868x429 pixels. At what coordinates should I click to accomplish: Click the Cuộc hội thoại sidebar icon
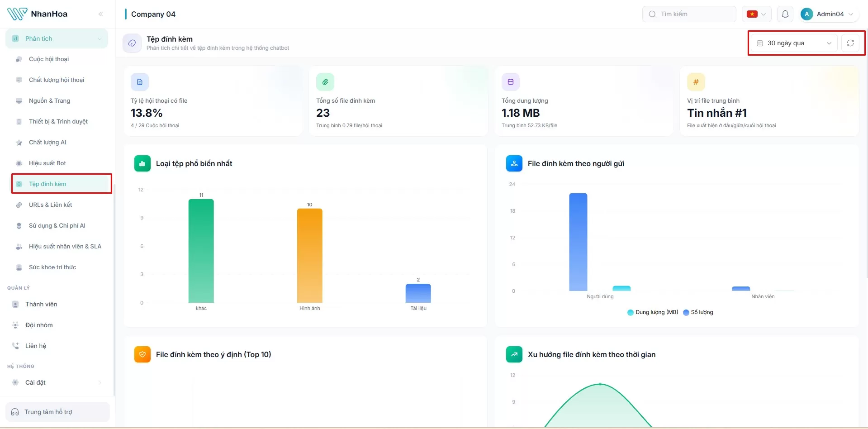pyautogui.click(x=19, y=59)
